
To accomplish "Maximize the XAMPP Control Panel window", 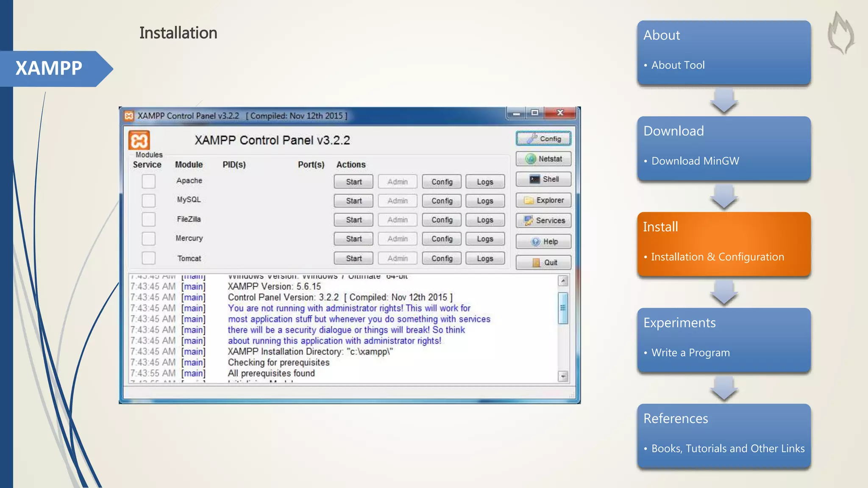I will coord(535,113).
